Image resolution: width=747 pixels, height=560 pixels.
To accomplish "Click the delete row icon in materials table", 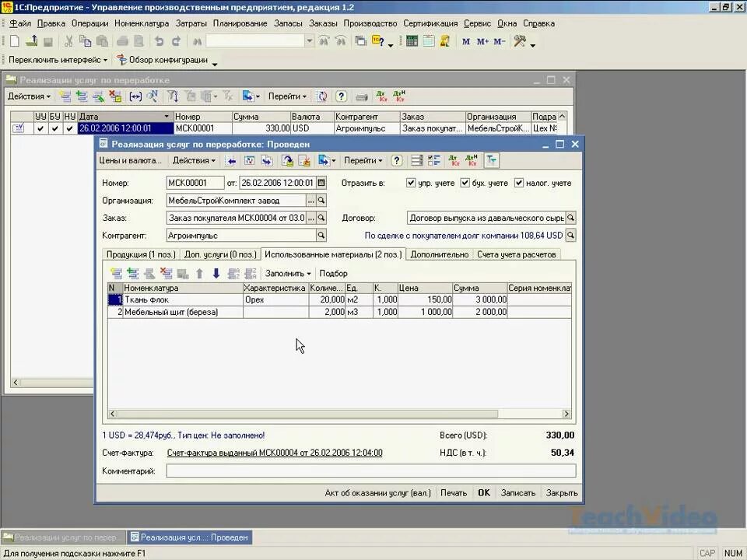I will [167, 273].
